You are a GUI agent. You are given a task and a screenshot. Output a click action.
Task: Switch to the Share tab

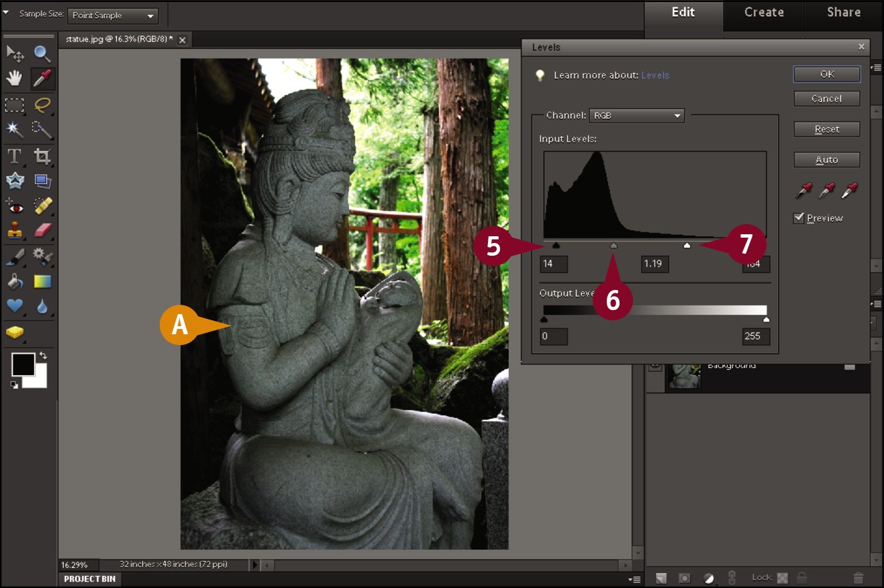pyautogui.click(x=844, y=12)
